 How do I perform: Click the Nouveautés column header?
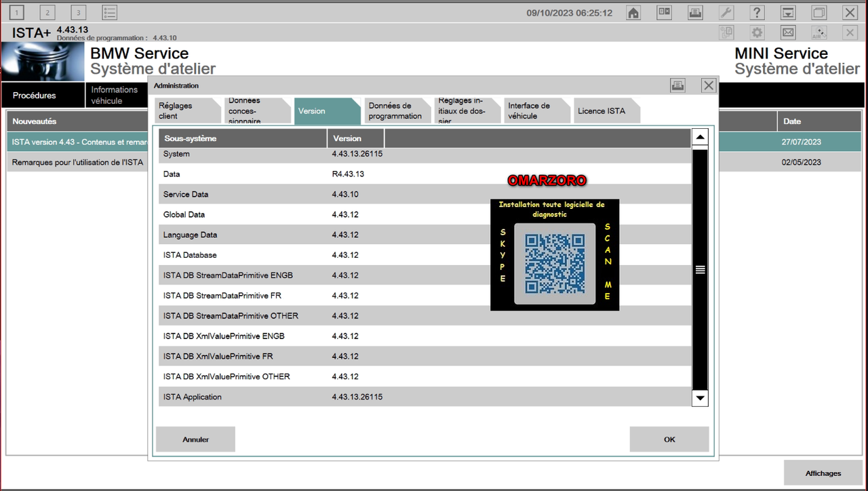point(77,121)
